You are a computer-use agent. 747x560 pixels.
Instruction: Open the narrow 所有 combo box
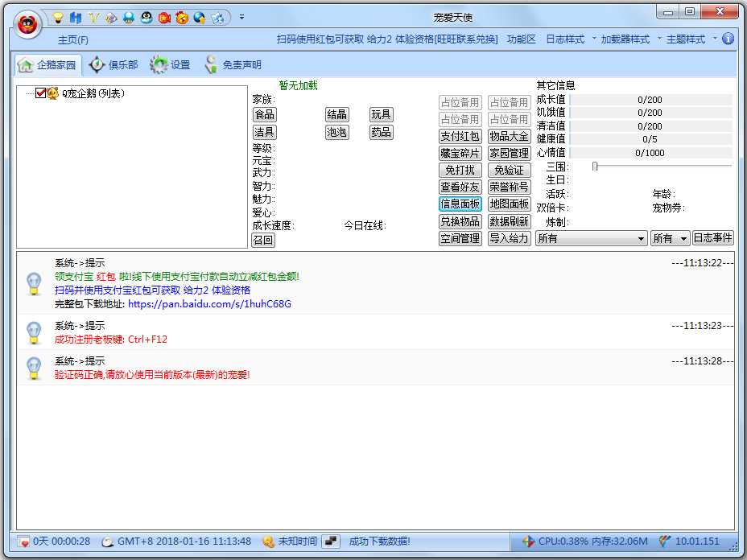pyautogui.click(x=670, y=238)
